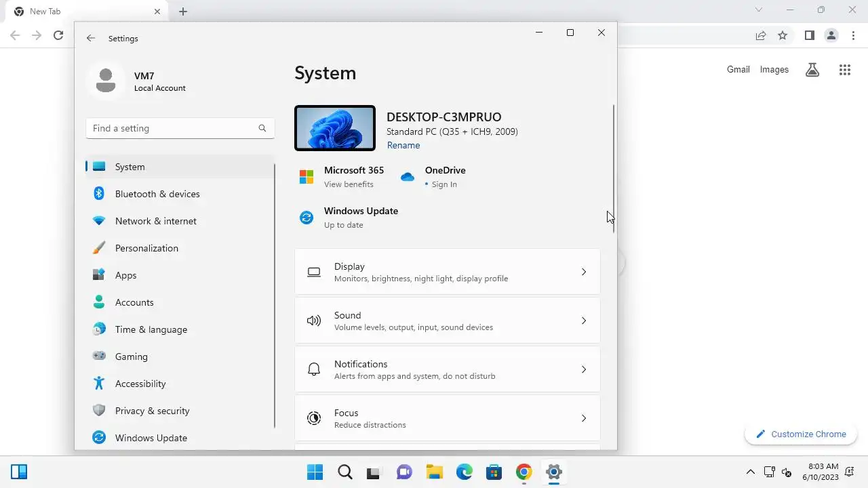Open Chrome's three-dot menu

pyautogui.click(x=853, y=35)
